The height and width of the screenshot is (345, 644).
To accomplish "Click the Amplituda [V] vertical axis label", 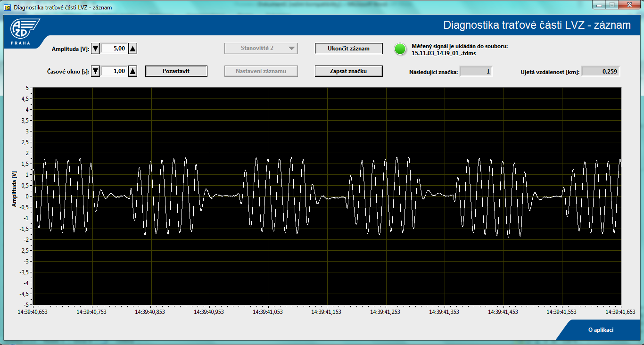I will point(14,189).
